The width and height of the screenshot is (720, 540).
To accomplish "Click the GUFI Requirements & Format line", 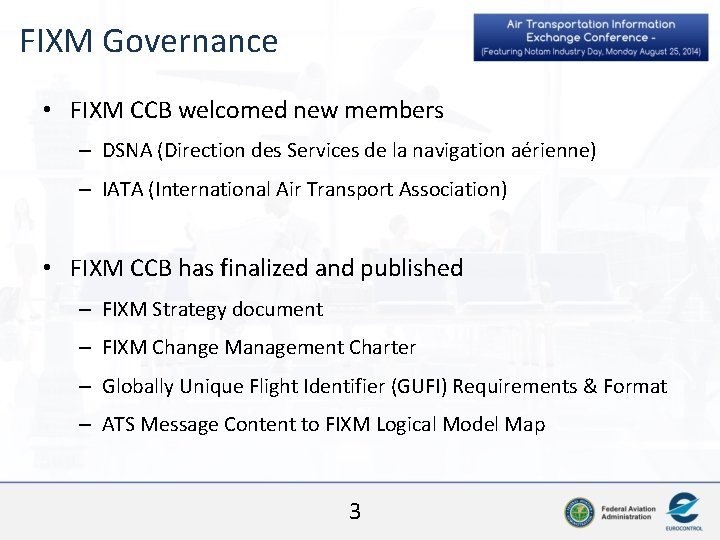I will pyautogui.click(x=384, y=387).
